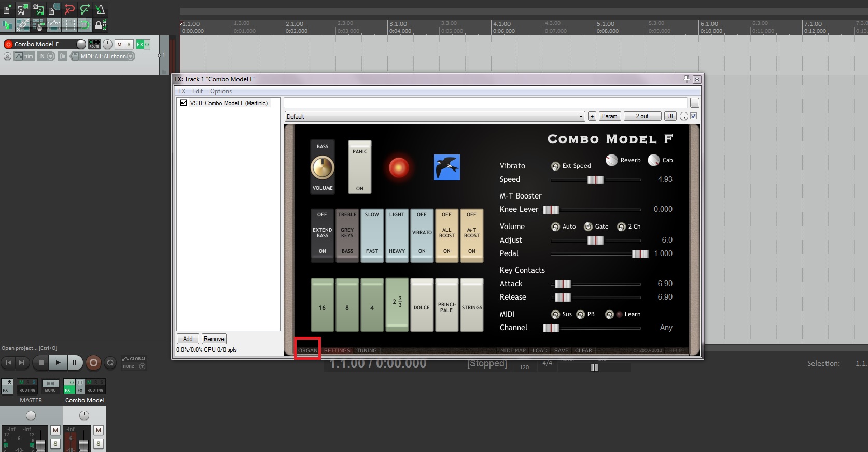
Task: Click the Vibrato Speed slider handle
Action: tap(595, 180)
